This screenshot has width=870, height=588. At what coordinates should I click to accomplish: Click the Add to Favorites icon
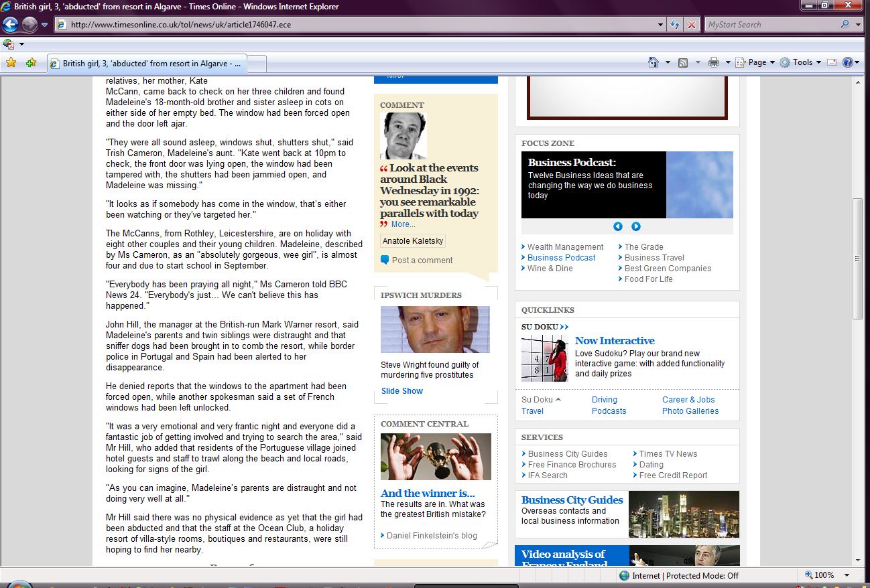(x=31, y=63)
